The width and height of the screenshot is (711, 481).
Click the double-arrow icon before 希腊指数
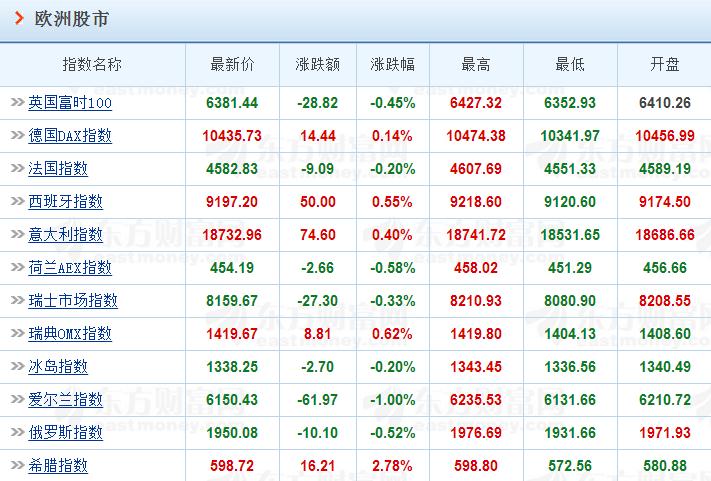18,465
